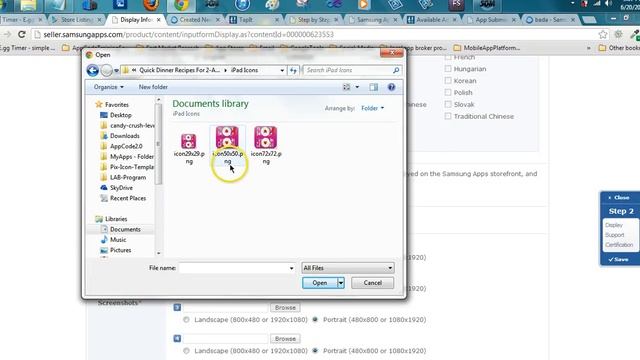Click iPad Icons in the path breadcrumb
Screen dimensions: 640x360
tap(244, 70)
